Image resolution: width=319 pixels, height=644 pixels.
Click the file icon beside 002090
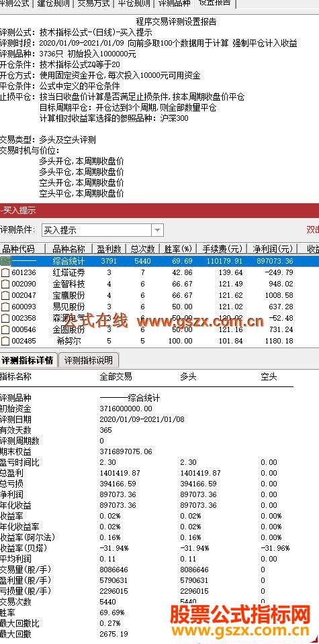[5, 284]
